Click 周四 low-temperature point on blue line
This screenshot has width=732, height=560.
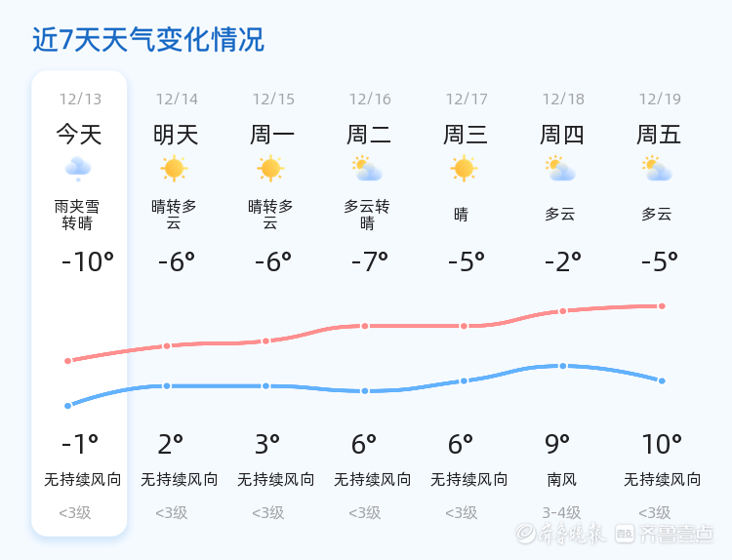[x=562, y=366]
